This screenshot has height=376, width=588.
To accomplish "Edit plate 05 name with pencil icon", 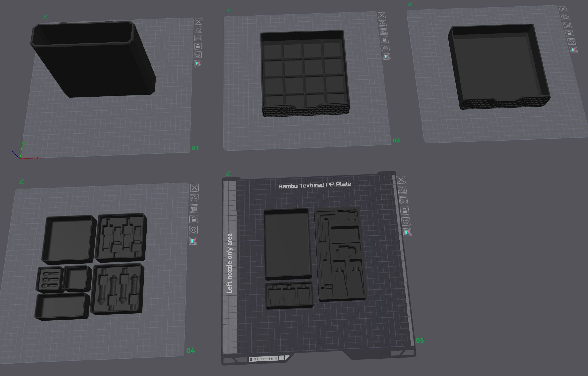I will pos(228,173).
